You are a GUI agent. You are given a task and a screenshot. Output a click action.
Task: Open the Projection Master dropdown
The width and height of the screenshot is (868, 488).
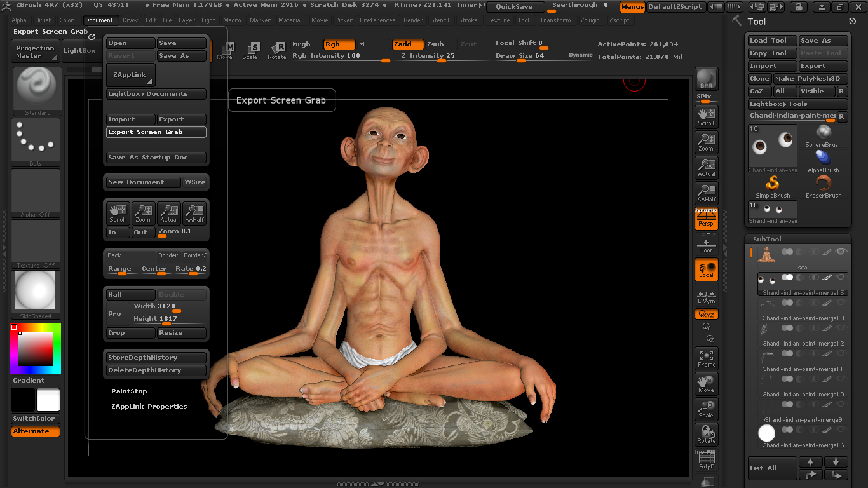36,51
